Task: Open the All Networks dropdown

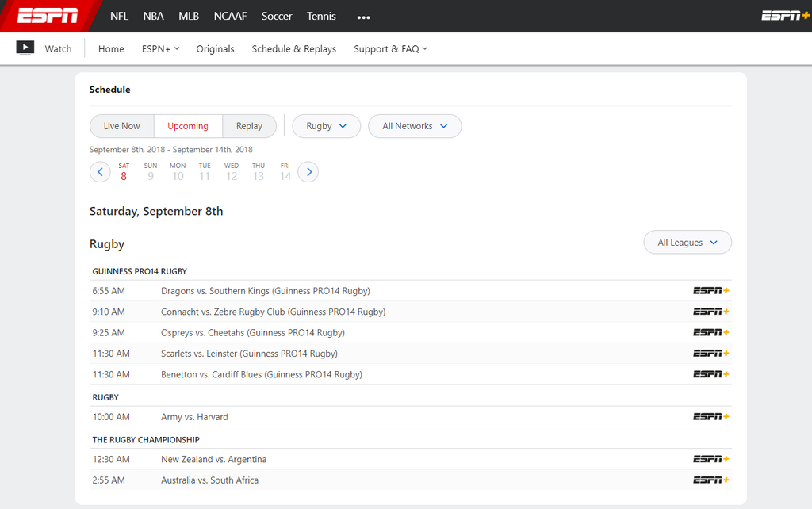Action: pos(415,126)
